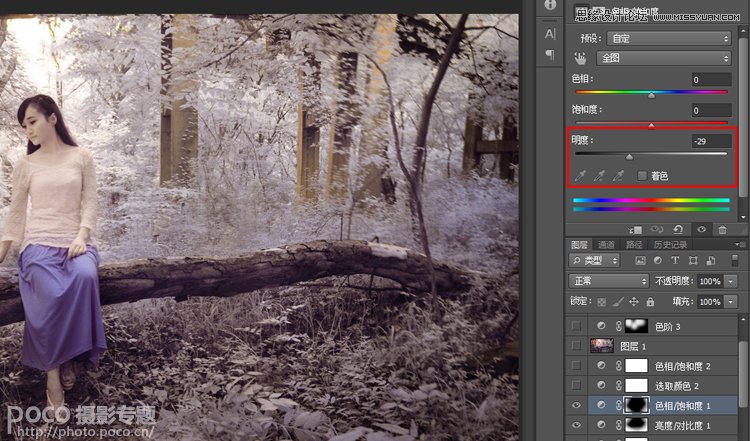Delete adjustment layer with trash icon
The width and height of the screenshot is (750, 441).
tap(722, 229)
